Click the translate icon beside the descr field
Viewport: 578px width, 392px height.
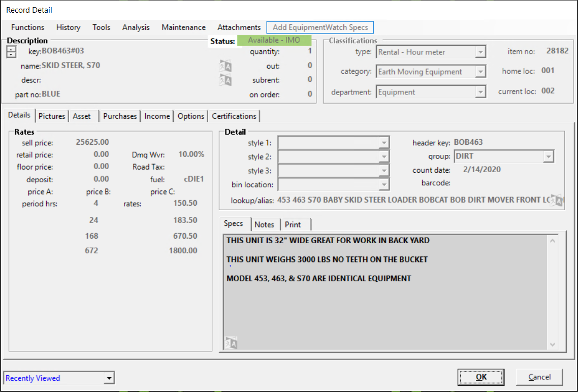[225, 80]
